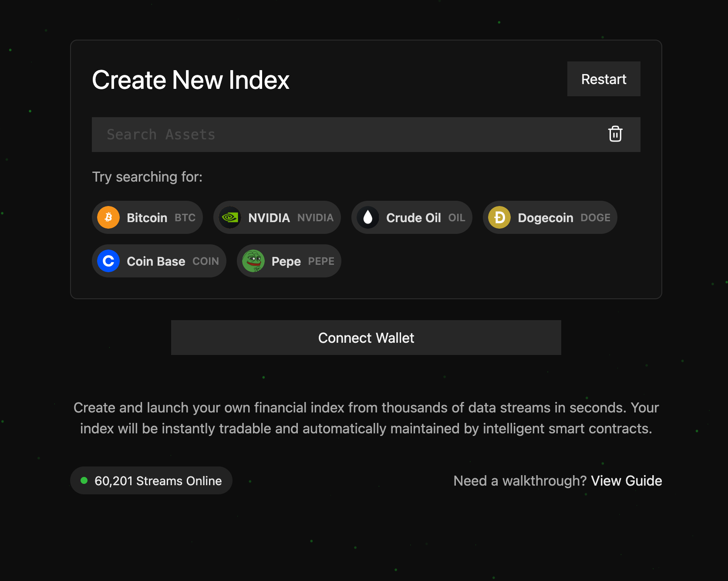This screenshot has height=581, width=728.
Task: Click the Bitcoin orange logo icon
Action: 108,217
